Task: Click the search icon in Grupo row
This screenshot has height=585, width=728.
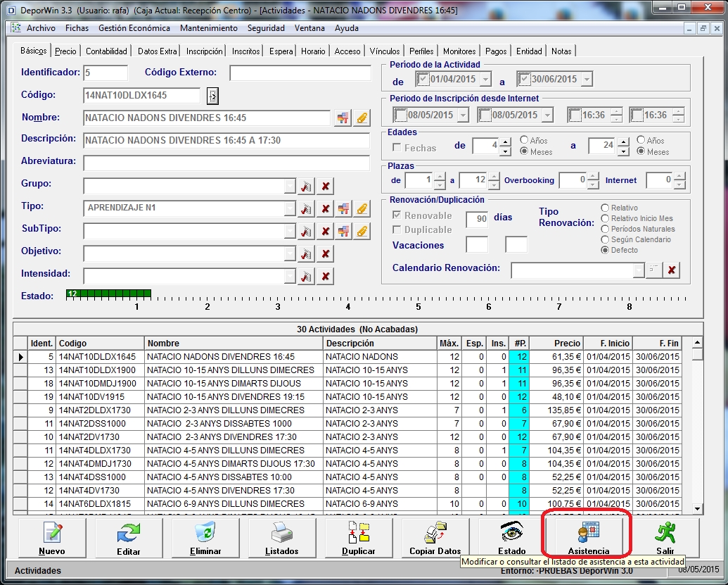Action: point(306,187)
